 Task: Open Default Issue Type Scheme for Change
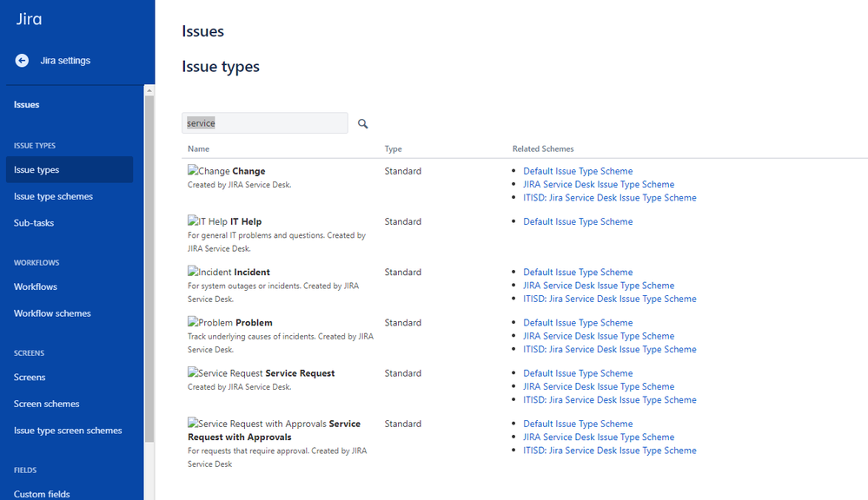pyautogui.click(x=578, y=171)
